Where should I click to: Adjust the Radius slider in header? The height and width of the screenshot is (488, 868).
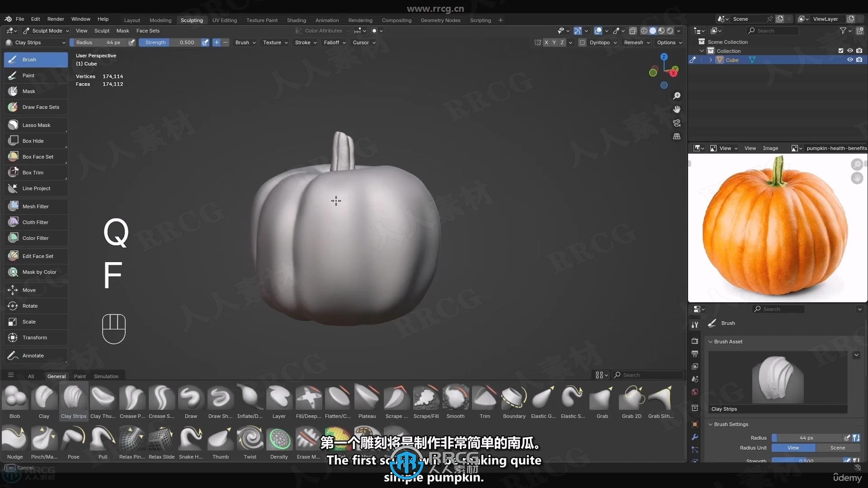point(98,42)
